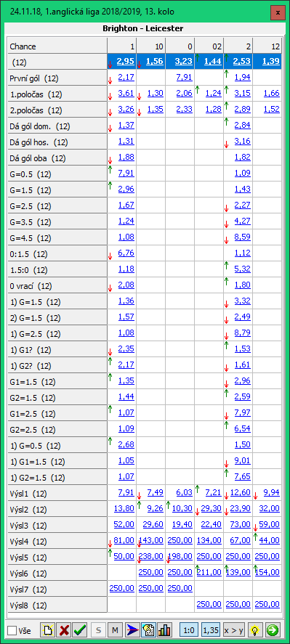Click G2=1.5 odds 2,59

(x=242, y=396)
